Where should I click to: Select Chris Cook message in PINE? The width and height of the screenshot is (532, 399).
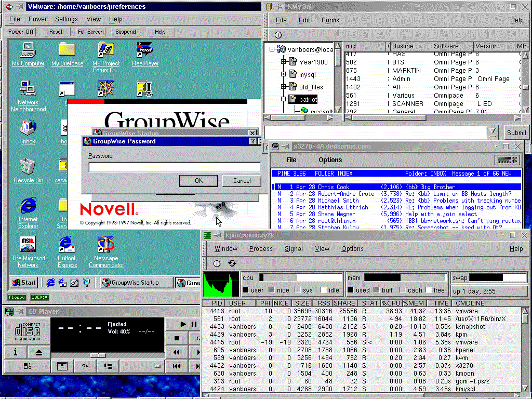pos(396,187)
